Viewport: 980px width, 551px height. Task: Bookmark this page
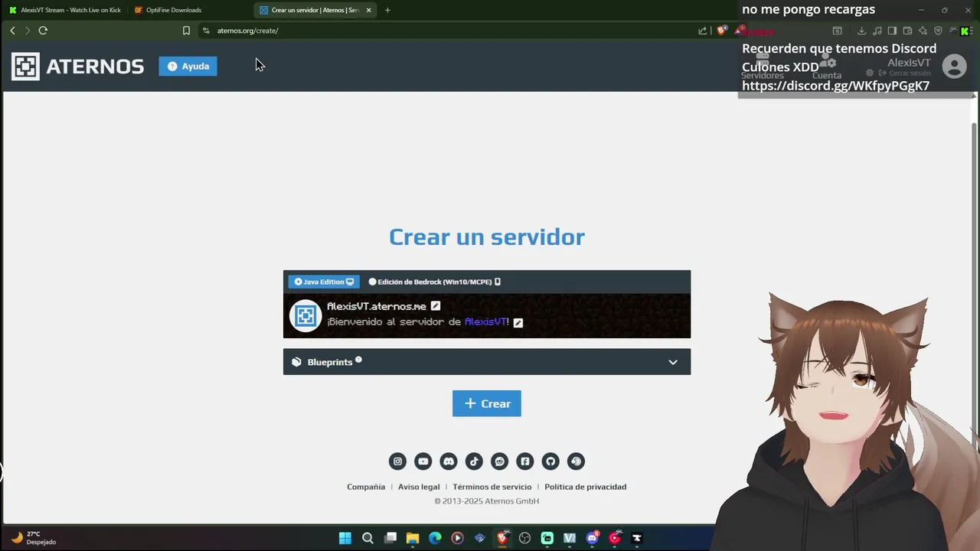click(x=186, y=31)
